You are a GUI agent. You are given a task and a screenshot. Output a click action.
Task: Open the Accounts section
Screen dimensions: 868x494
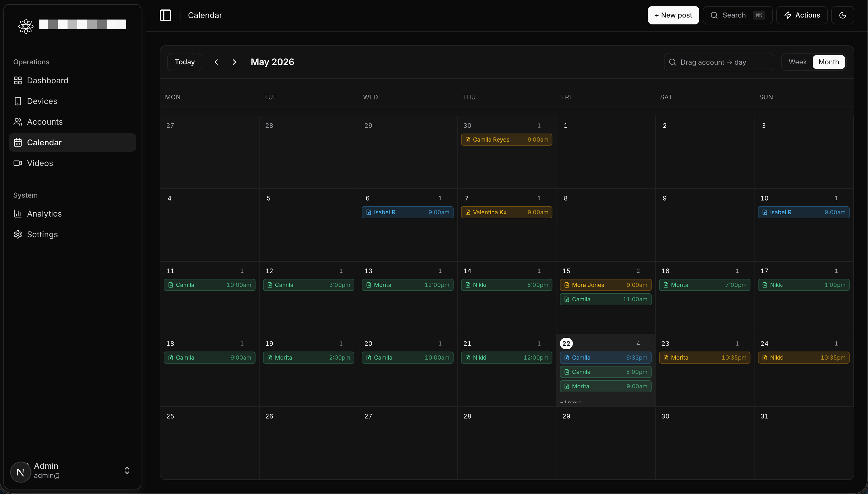tap(72, 122)
